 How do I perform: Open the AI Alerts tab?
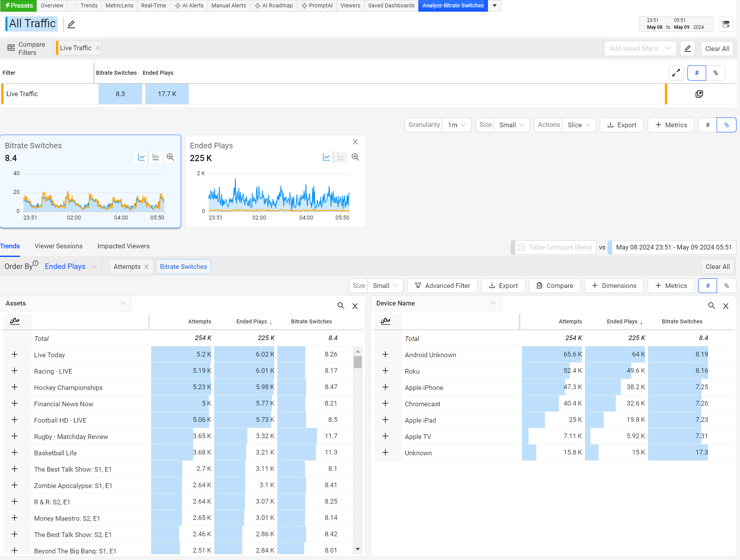pyautogui.click(x=189, y=5)
